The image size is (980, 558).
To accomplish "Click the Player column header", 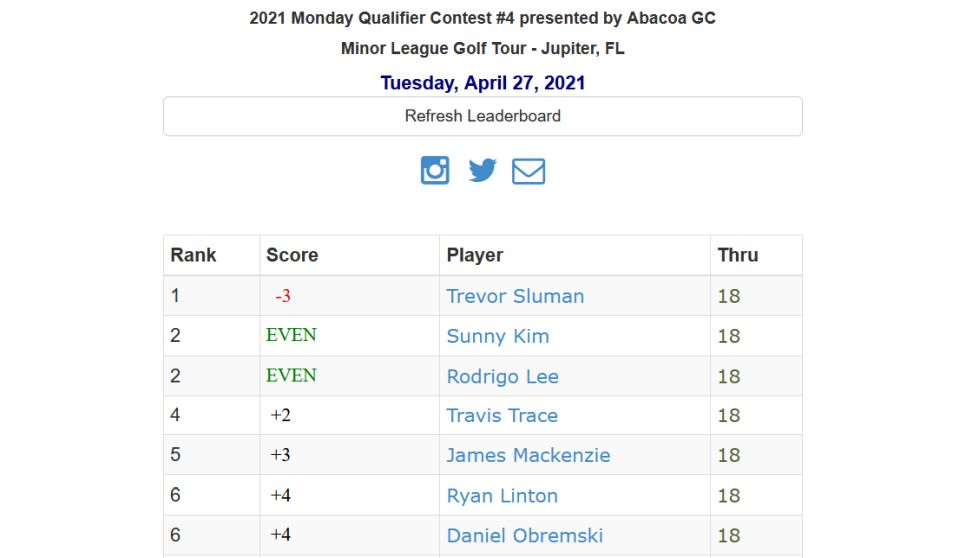I will pyautogui.click(x=475, y=255).
